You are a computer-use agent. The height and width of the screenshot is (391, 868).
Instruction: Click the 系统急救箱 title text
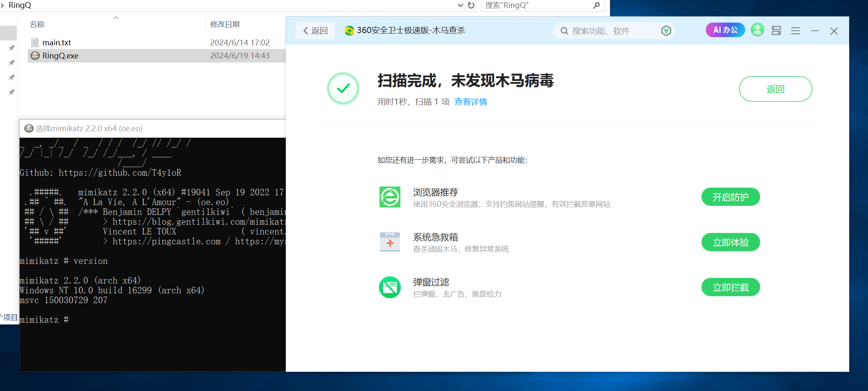436,237
